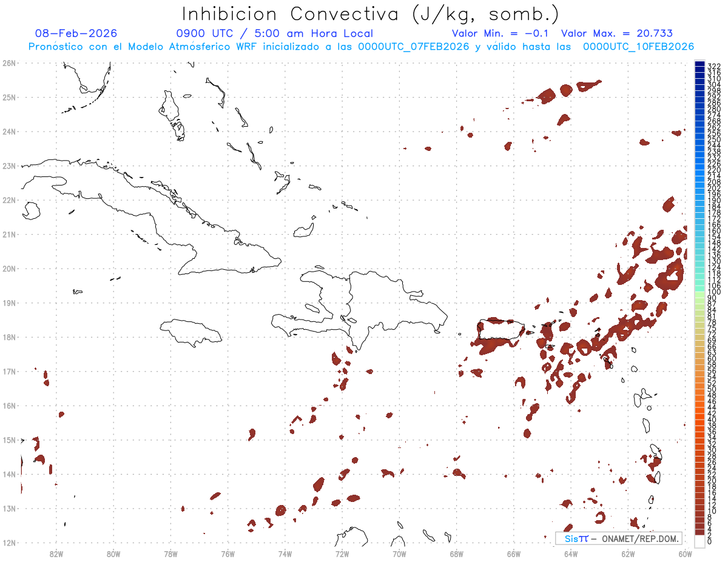Click the "76W" longitude label
The height and width of the screenshot is (562, 728).
point(227,554)
